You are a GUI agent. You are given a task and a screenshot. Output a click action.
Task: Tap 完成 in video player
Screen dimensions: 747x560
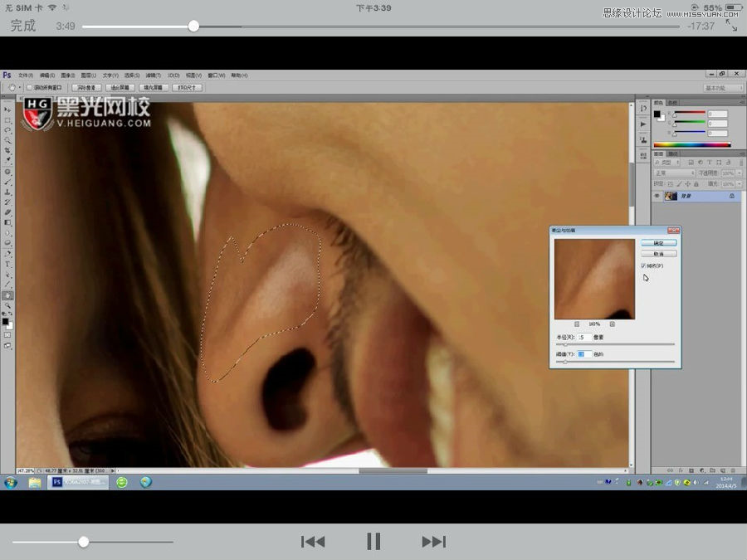(23, 25)
